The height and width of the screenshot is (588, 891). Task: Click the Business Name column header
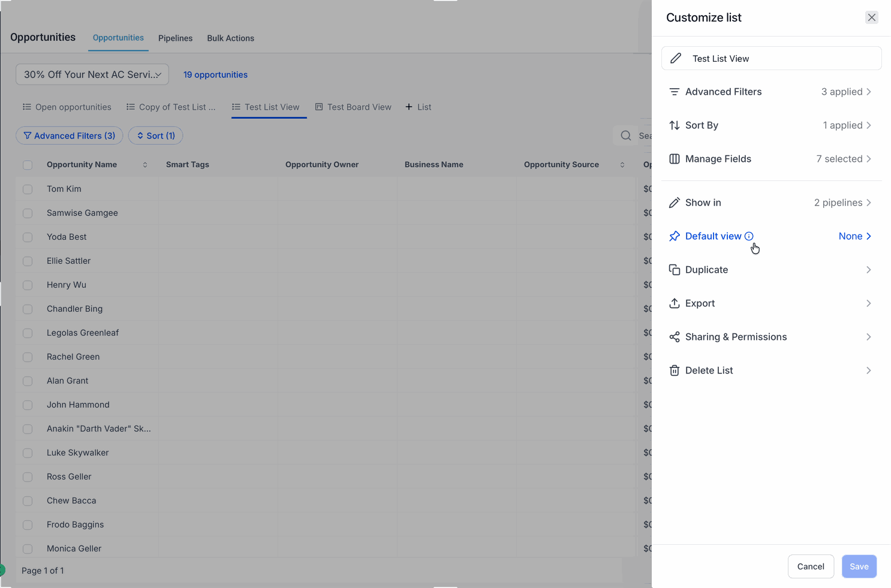434,165
